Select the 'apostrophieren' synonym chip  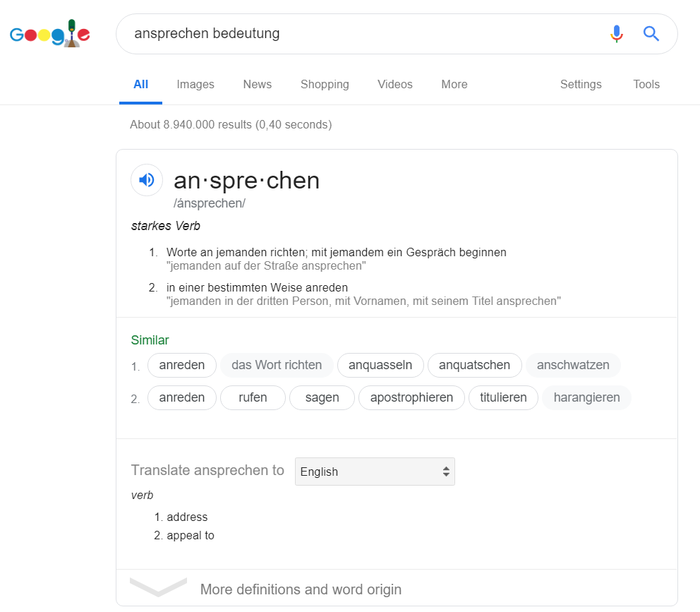click(411, 397)
